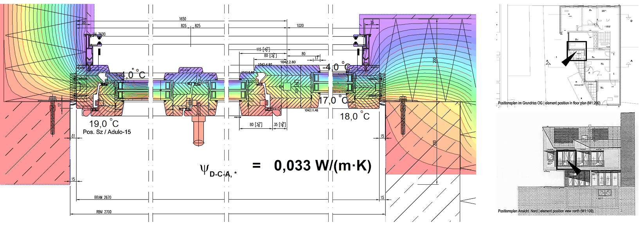This screenshot has height=227, width=644.
Task: Open the floor plan position thumbnail
Action: point(558,55)
